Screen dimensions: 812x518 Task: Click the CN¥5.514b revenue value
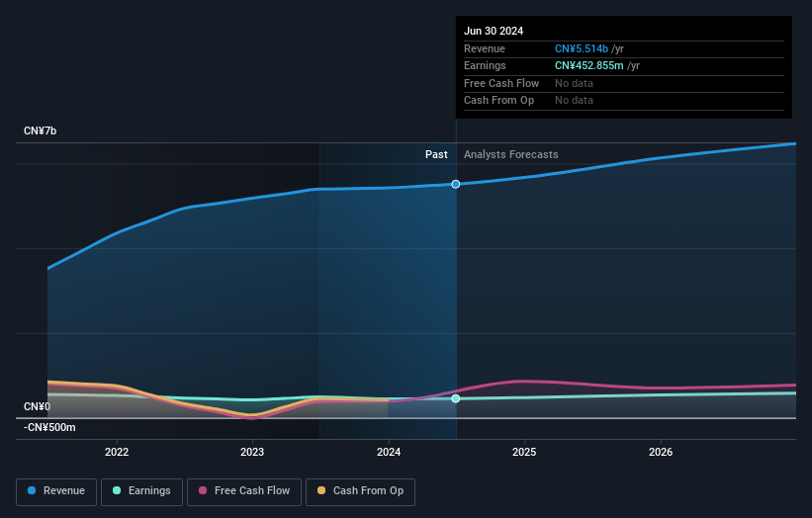click(x=581, y=48)
